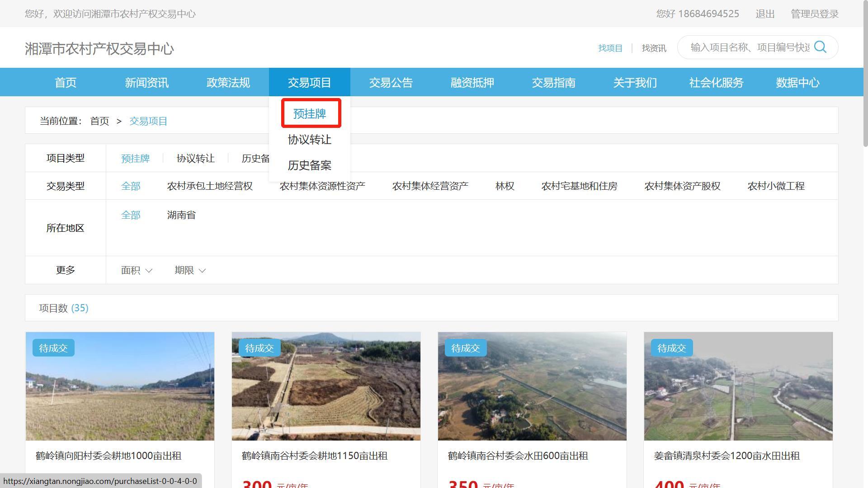Open 数据中心 in the navigation bar
Viewport: 868px width, 488px height.
coord(798,82)
